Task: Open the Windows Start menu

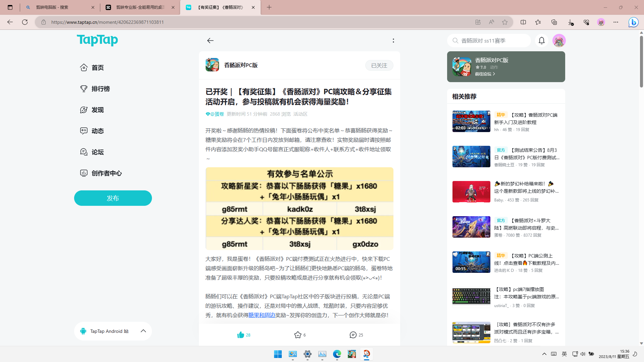Action: pyautogui.click(x=278, y=354)
